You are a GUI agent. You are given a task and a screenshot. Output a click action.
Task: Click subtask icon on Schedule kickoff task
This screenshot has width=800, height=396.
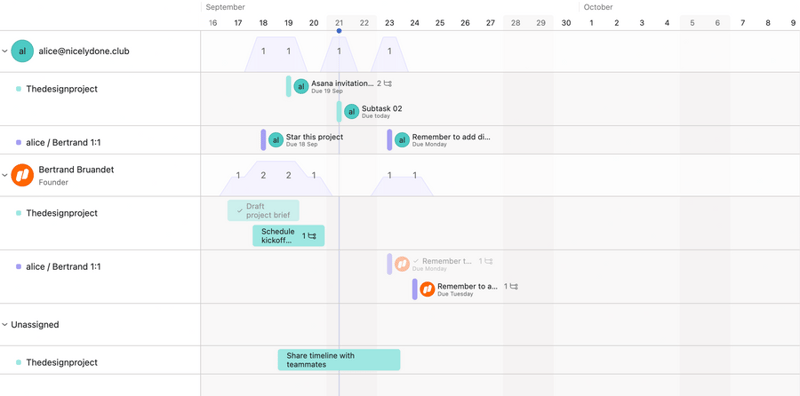[312, 236]
